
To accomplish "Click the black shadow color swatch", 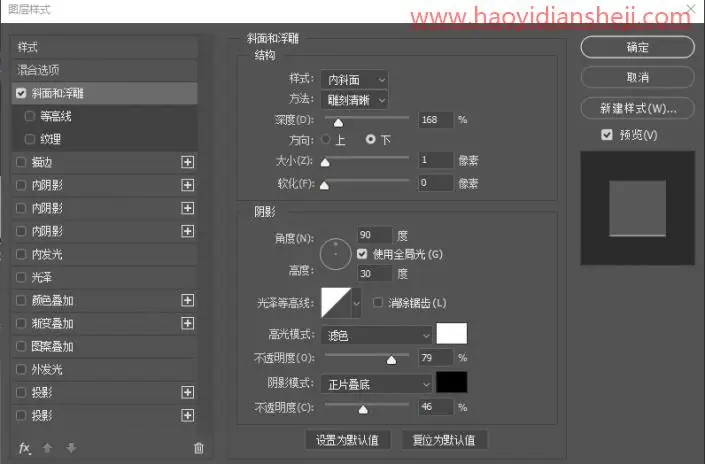I will coord(452,382).
